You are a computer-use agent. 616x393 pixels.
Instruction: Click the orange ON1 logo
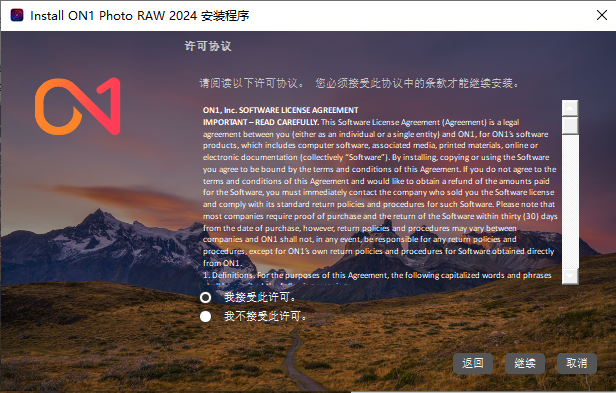point(77,106)
